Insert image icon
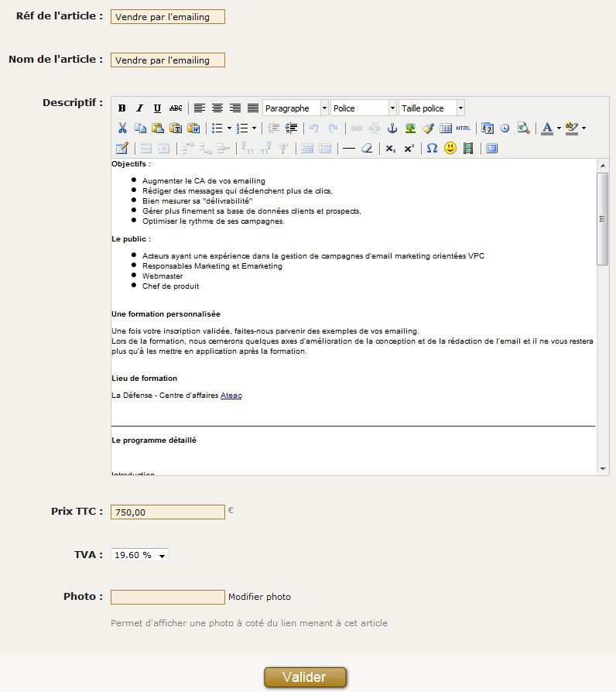The height and width of the screenshot is (692, 616). click(410, 128)
